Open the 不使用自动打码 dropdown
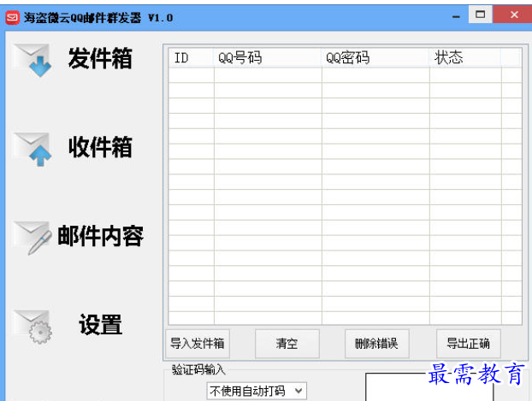532x401 pixels. (x=257, y=391)
